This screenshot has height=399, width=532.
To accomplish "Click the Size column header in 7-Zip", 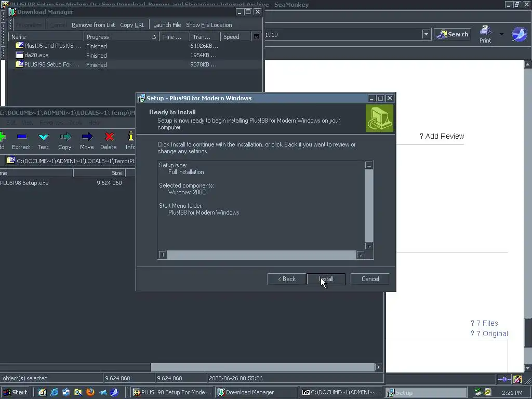I will click(x=99, y=173).
